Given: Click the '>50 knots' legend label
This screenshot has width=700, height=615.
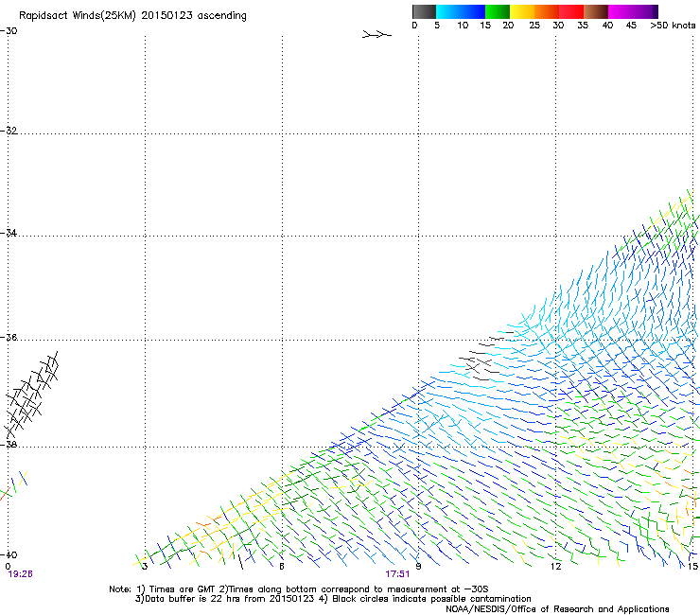Looking at the screenshot, I should click(673, 26).
